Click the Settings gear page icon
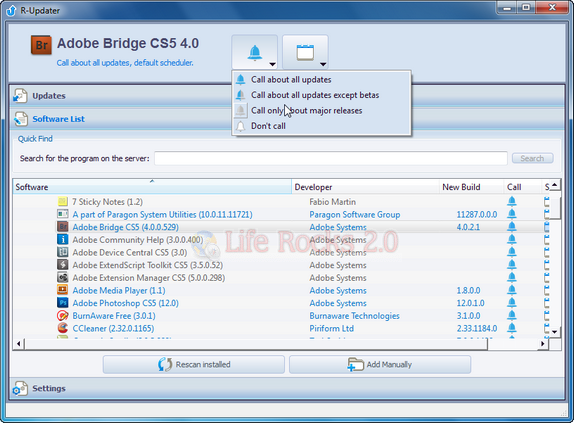The image size is (574, 423). click(x=20, y=389)
